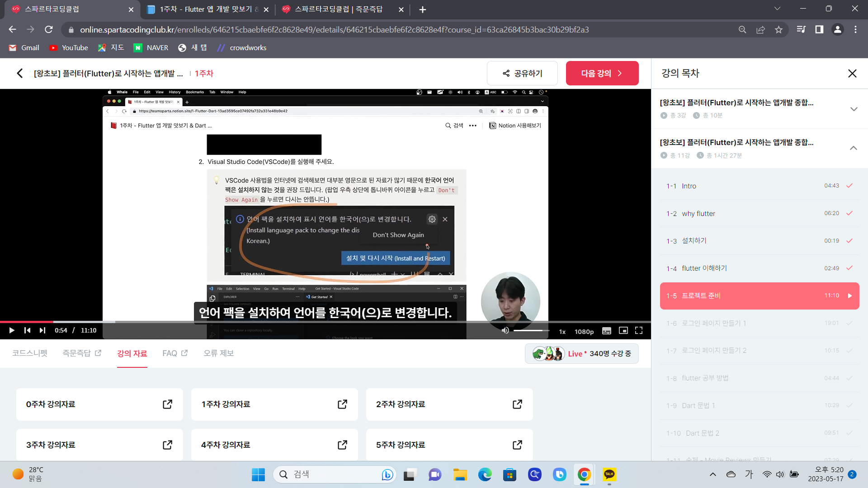Go back with course header arrow

[20, 73]
